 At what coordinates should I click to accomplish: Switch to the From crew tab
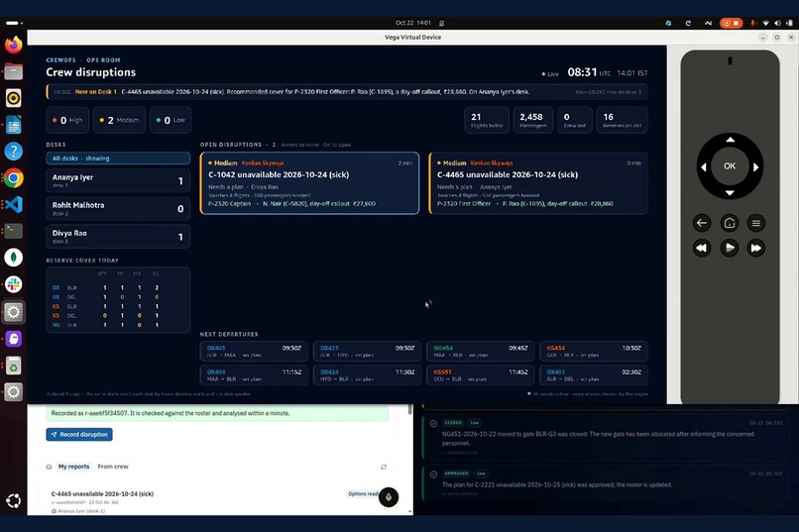[x=113, y=467]
